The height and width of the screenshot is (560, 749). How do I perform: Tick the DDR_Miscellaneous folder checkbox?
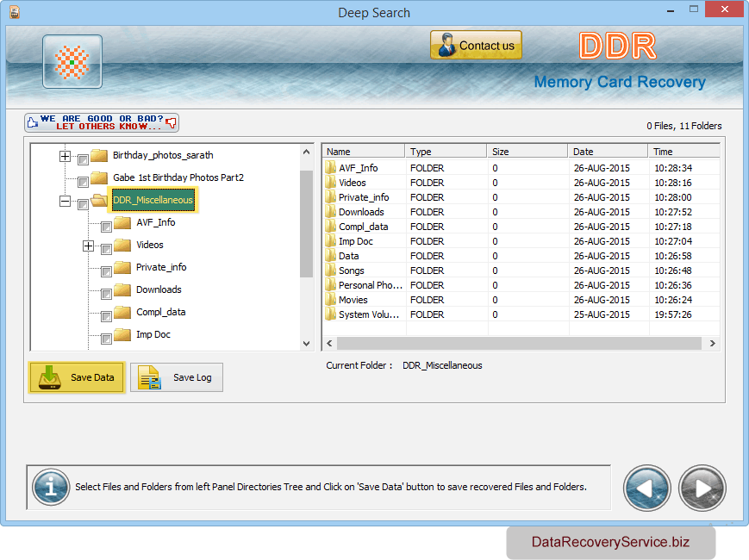83,204
